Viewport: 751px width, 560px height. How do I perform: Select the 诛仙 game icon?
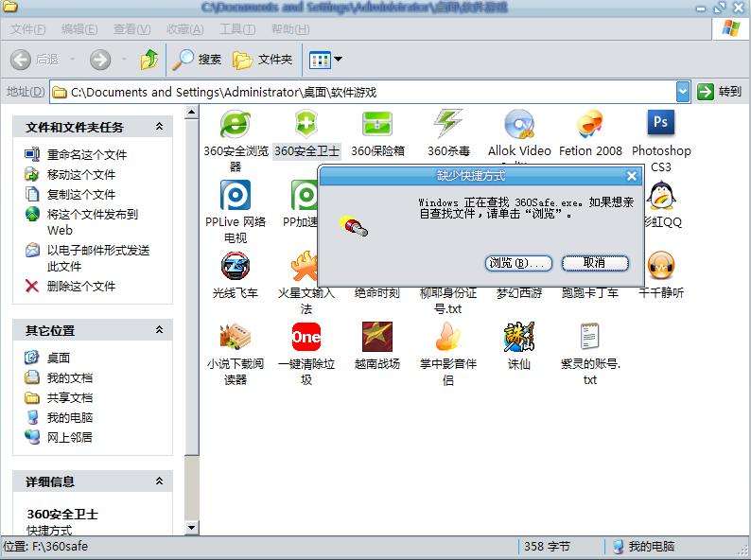coord(519,337)
